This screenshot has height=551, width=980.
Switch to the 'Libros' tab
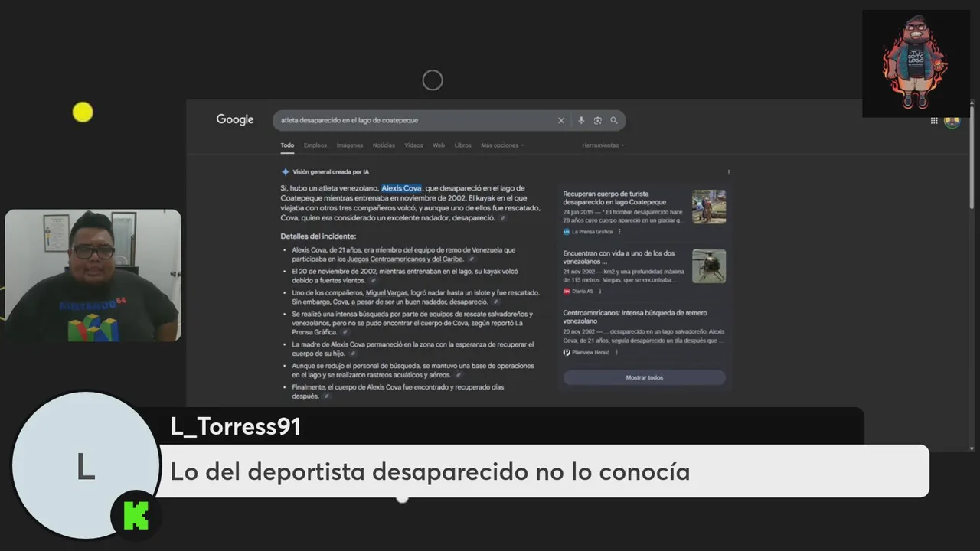pos(463,145)
